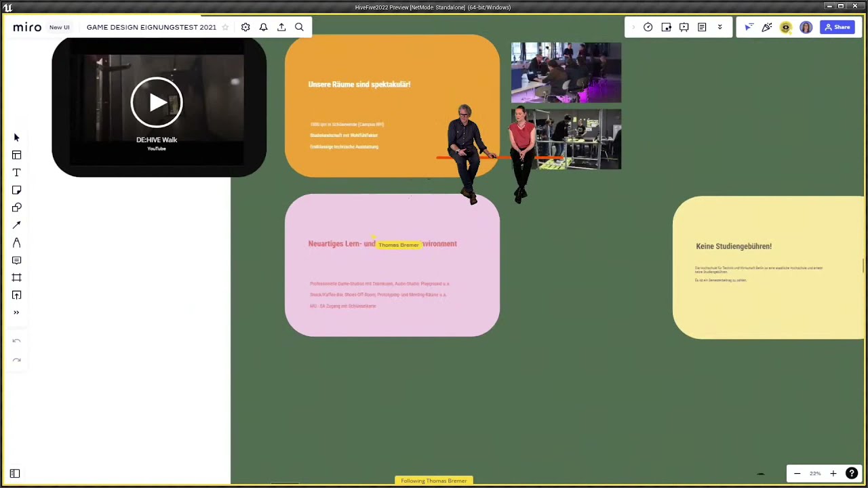Open notifications bell
Screen dimensions: 868x488
click(263, 27)
